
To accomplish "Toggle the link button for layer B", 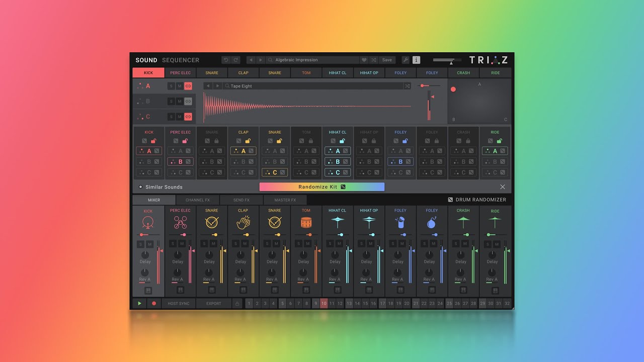I will pos(188,102).
